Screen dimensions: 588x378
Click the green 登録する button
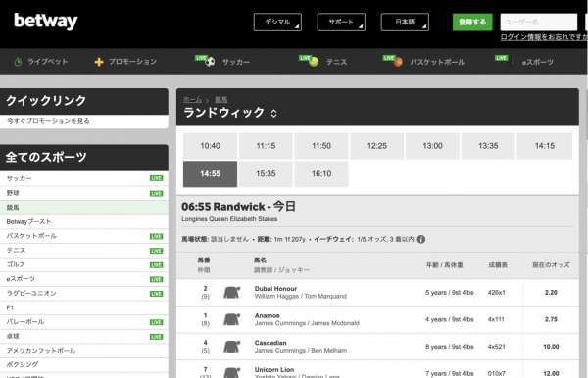[x=472, y=23]
